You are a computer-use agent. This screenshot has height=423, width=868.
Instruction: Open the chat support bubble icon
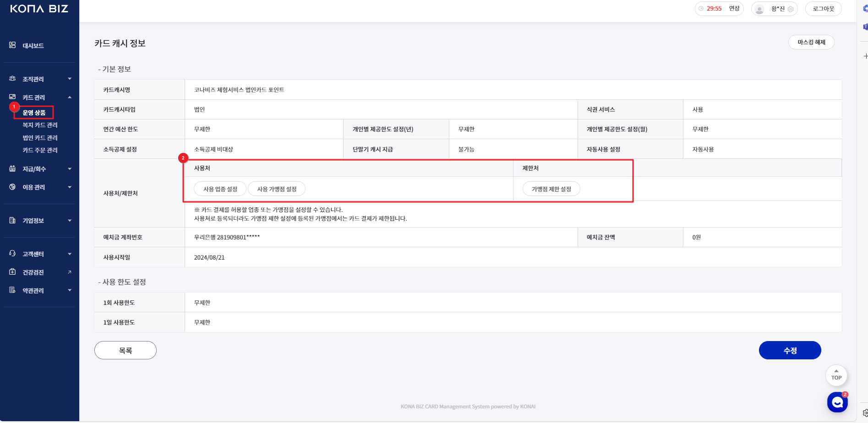click(837, 402)
